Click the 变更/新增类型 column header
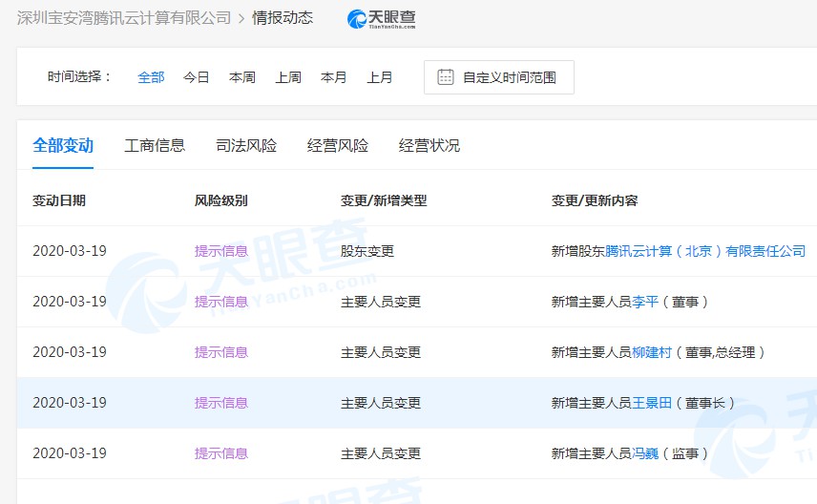 (x=384, y=200)
